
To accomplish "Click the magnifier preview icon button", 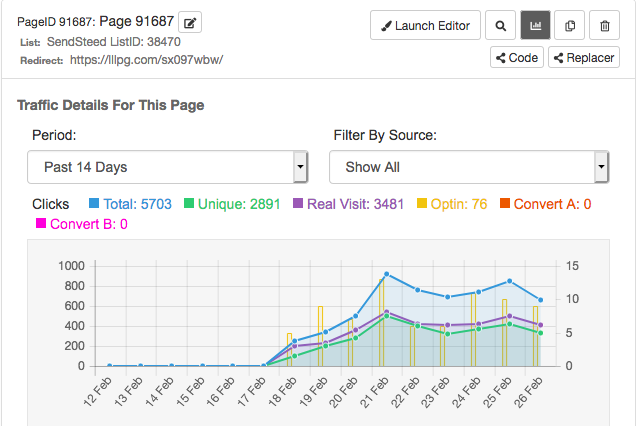I will [x=502, y=25].
